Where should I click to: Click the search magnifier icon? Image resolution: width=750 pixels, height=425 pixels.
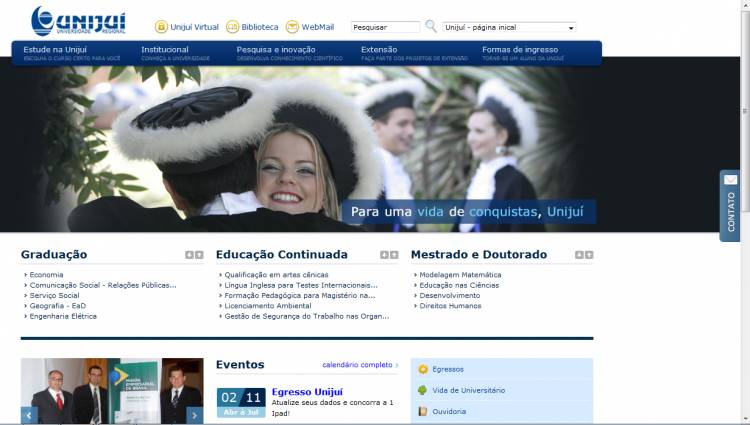point(431,27)
